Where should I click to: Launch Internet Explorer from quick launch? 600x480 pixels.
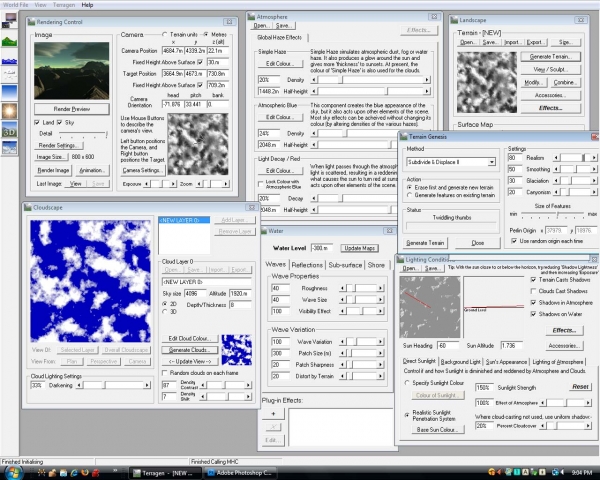tap(74, 473)
